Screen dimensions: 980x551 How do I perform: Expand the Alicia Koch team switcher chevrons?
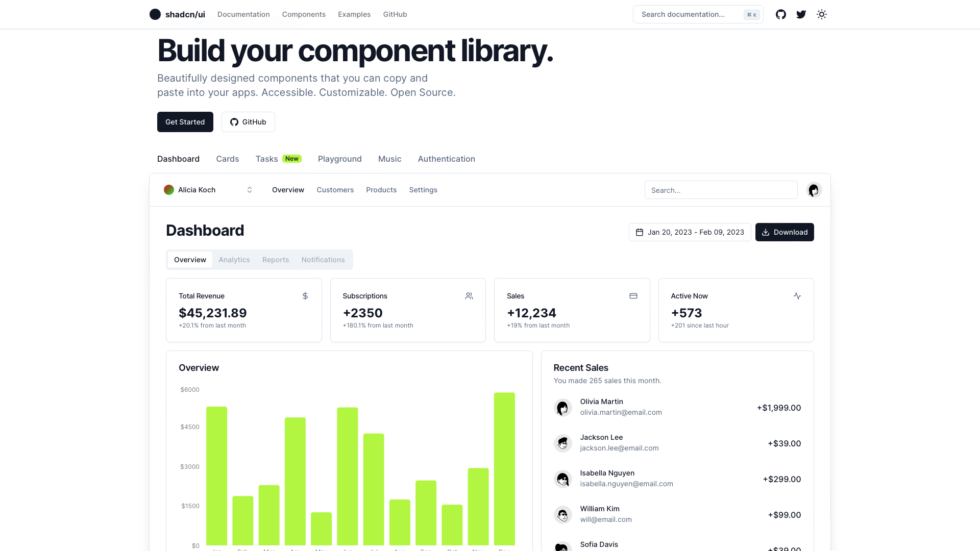click(250, 190)
